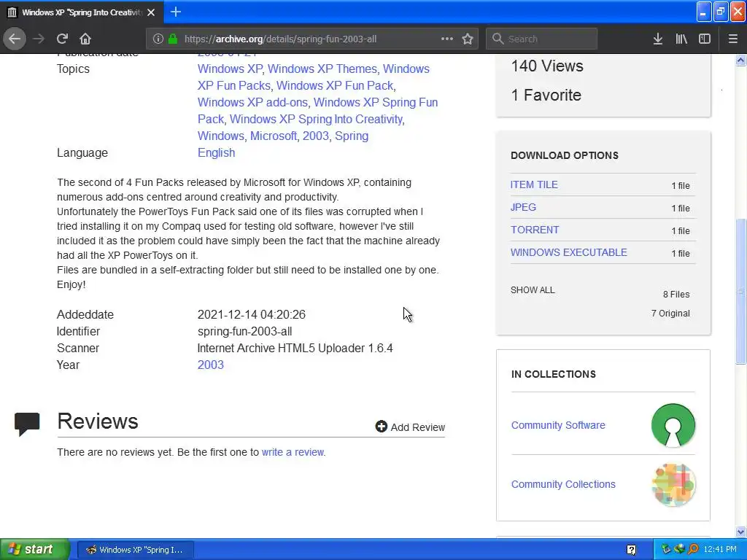747x560 pixels.
Task: Open a new browser tab
Action: (x=176, y=12)
